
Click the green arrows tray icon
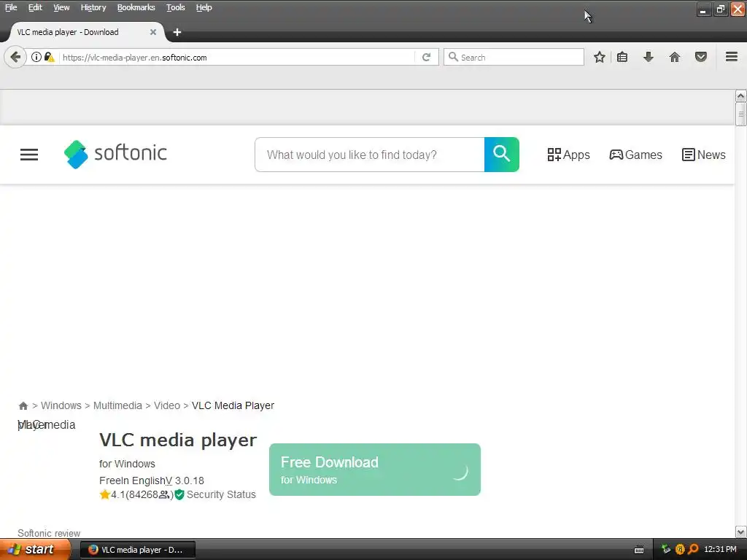point(666,549)
